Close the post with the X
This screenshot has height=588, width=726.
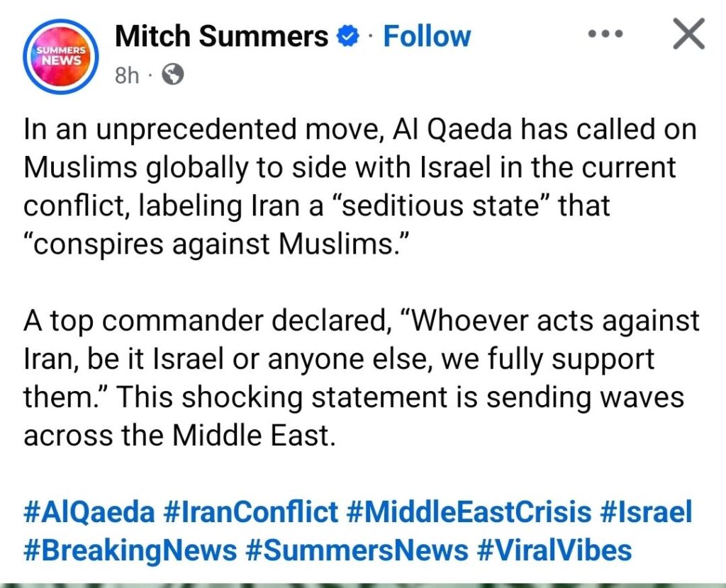coord(687,35)
